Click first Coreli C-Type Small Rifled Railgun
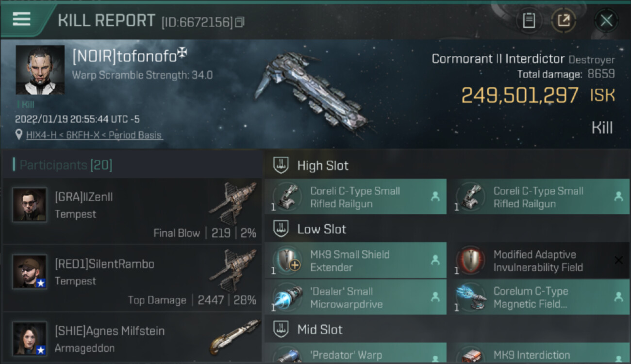The height and width of the screenshot is (364, 631). click(x=355, y=197)
